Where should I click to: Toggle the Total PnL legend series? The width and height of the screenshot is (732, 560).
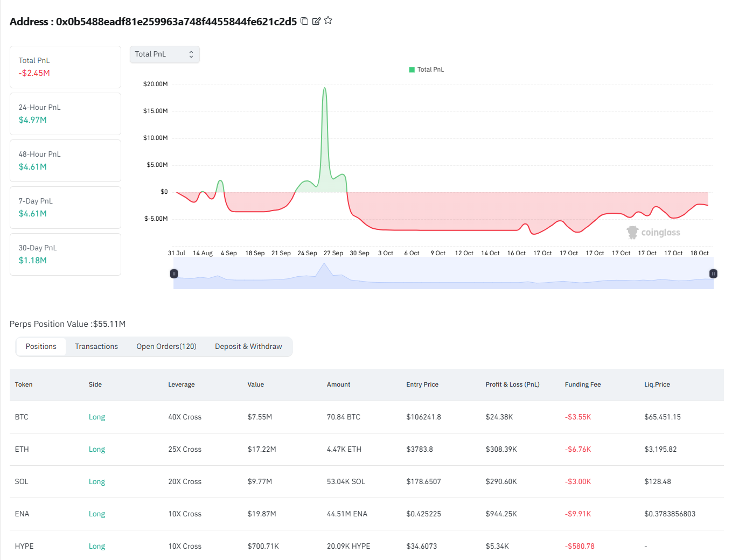[427, 69]
